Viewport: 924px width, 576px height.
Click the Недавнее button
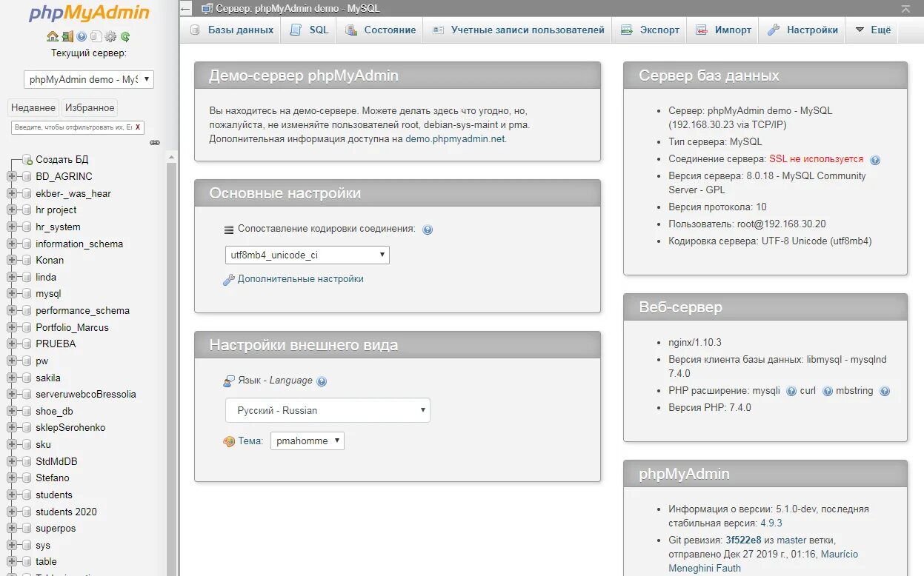33,107
